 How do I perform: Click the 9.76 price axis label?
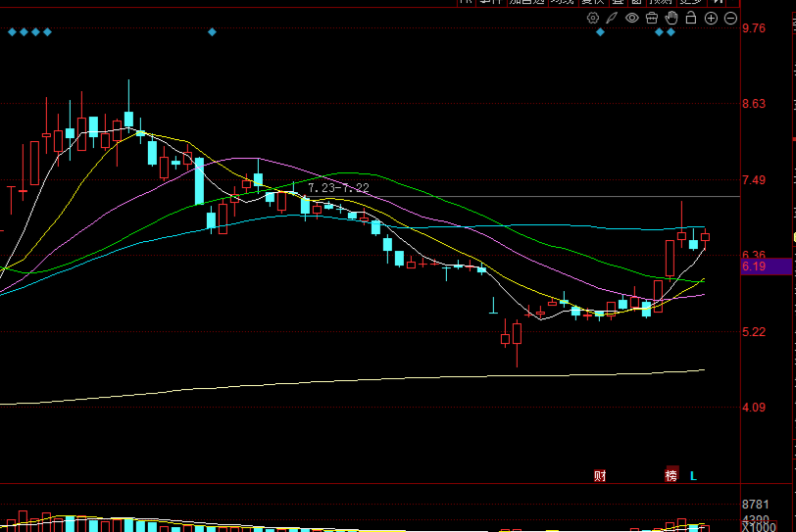pos(754,28)
